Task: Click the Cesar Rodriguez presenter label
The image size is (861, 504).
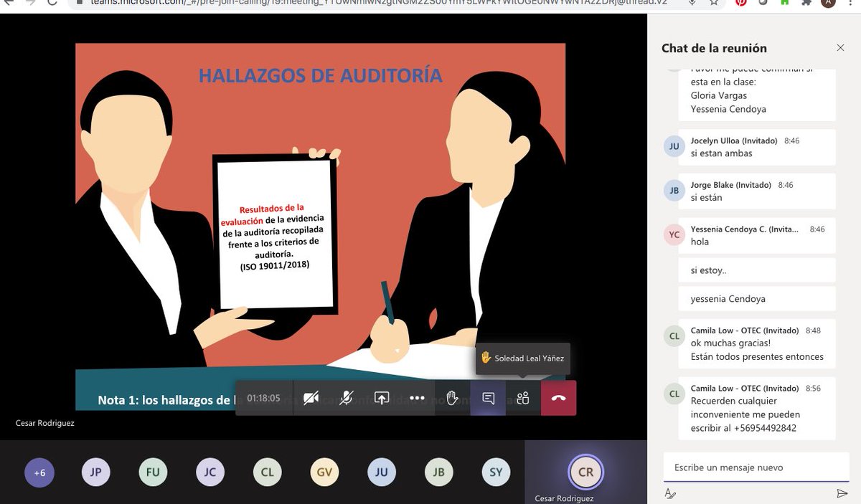Action: (45, 423)
